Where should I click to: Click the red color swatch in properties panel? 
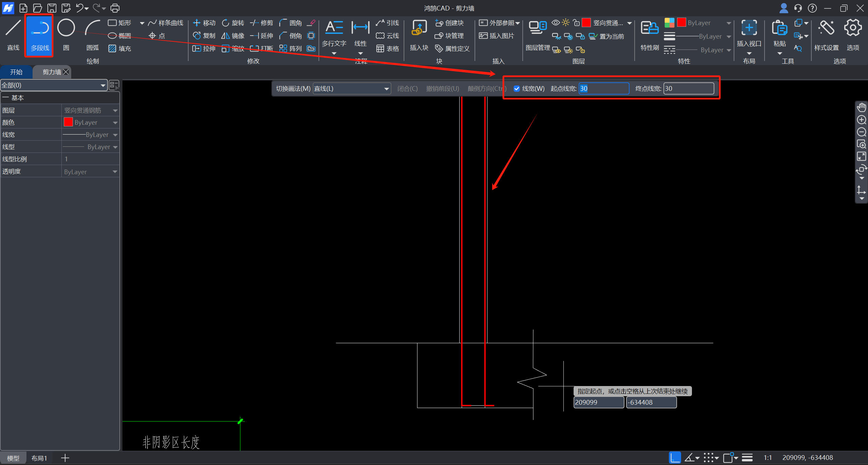click(68, 122)
